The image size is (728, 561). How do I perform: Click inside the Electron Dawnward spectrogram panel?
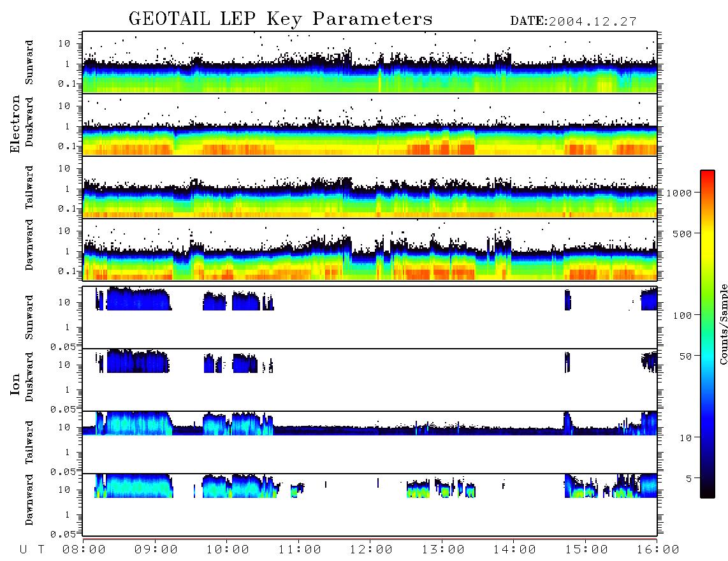[370, 250]
